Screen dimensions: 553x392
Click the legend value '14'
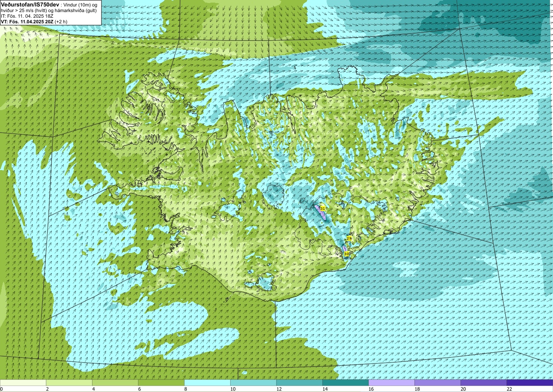point(325,389)
